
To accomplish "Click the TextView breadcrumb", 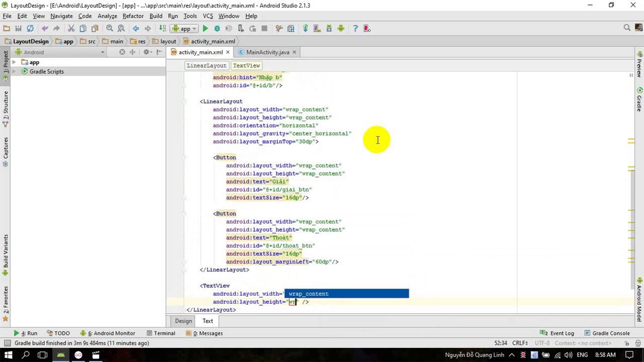I will coord(246,65).
